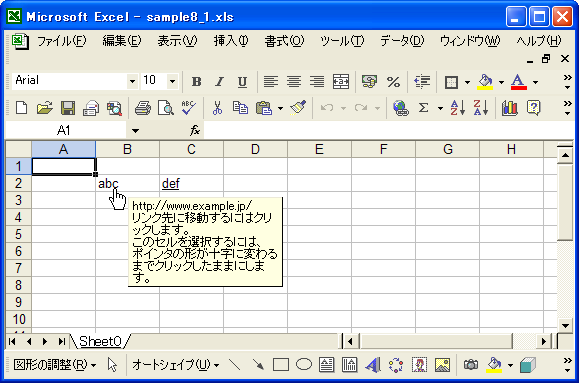This screenshot has width=579, height=383.
Task: Insert hyperlink with globe icon
Action: (400, 108)
